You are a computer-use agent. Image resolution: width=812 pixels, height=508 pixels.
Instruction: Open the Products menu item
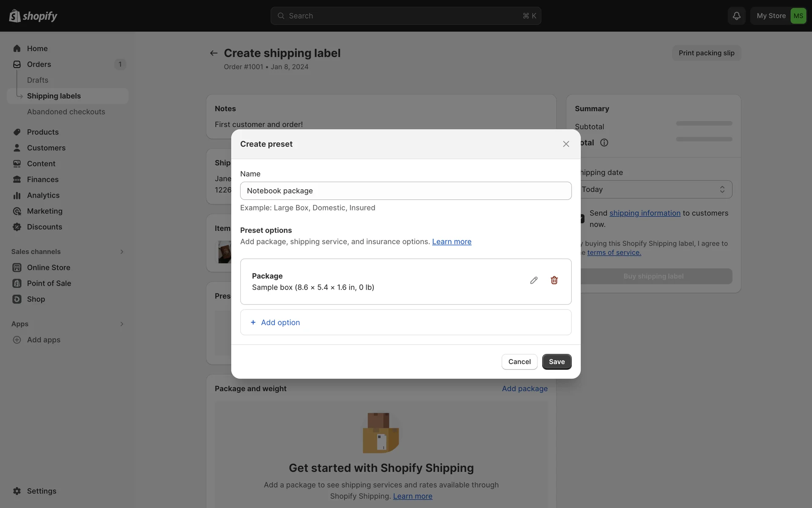tap(43, 132)
